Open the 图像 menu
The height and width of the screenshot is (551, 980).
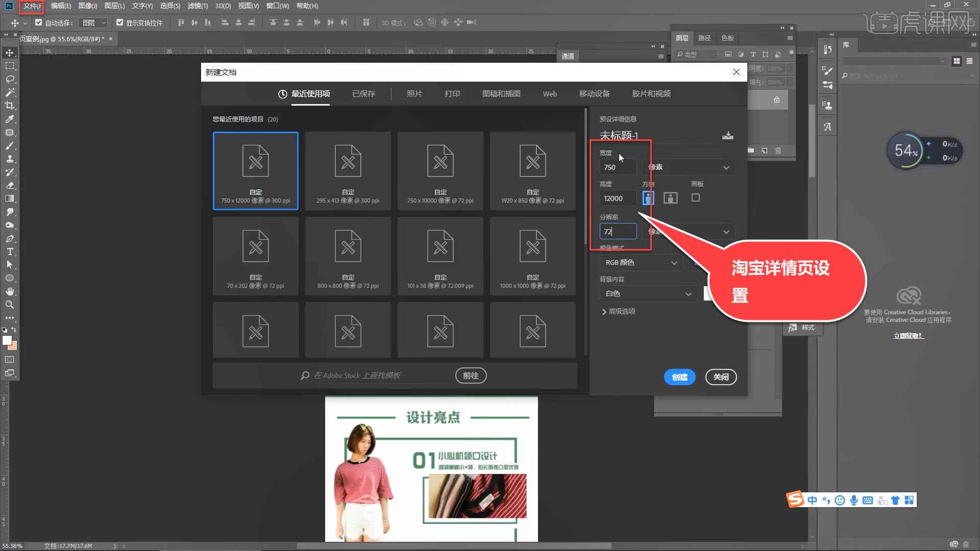tap(88, 6)
